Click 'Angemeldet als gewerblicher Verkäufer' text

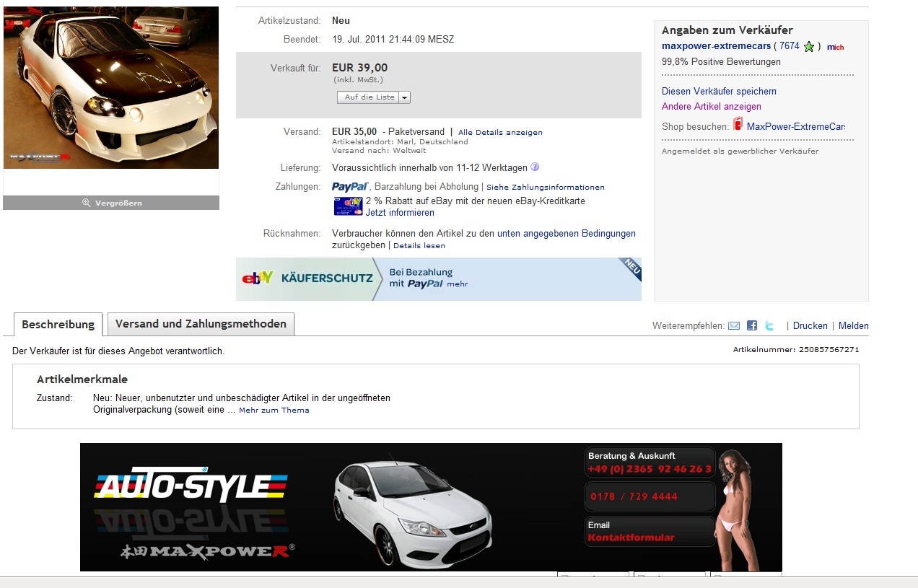pyautogui.click(x=740, y=152)
